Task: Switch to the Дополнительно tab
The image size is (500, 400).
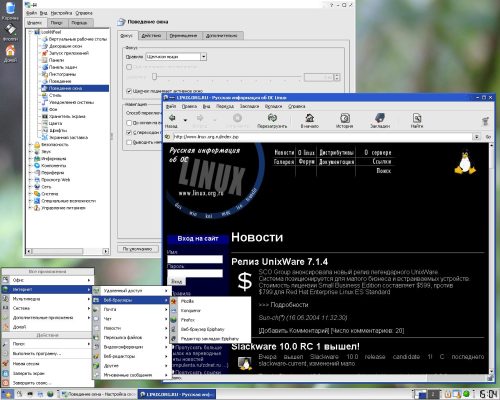Action: point(222,35)
